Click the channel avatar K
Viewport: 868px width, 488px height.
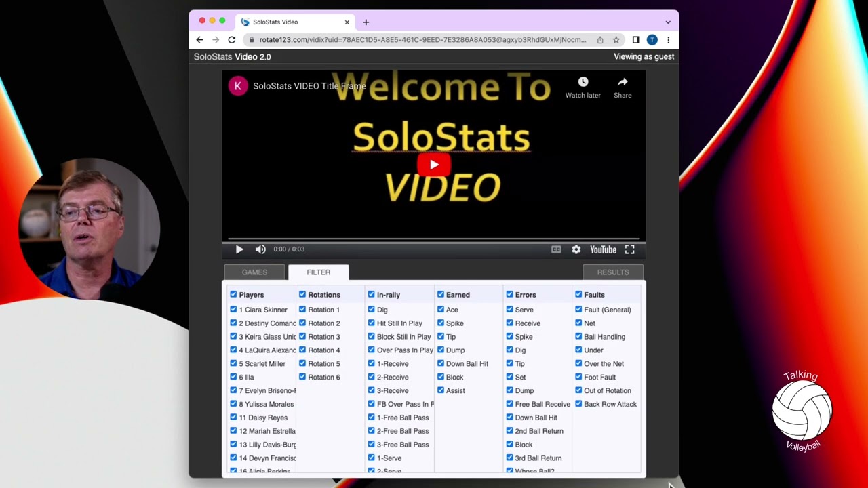238,86
